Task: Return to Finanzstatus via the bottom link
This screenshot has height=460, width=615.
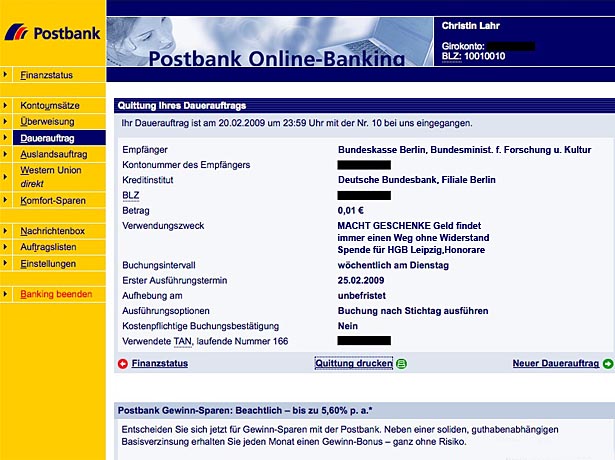Action: pos(160,364)
